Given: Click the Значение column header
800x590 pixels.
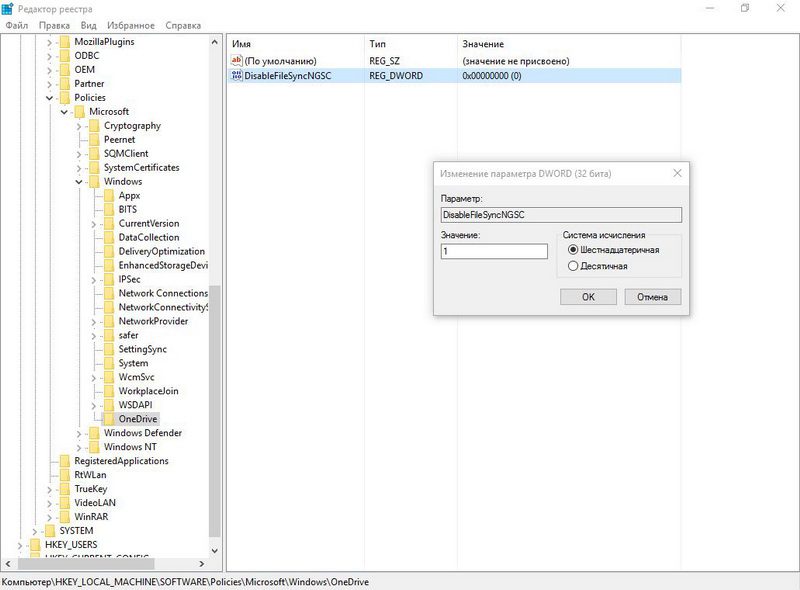Looking at the screenshot, I should point(569,44).
